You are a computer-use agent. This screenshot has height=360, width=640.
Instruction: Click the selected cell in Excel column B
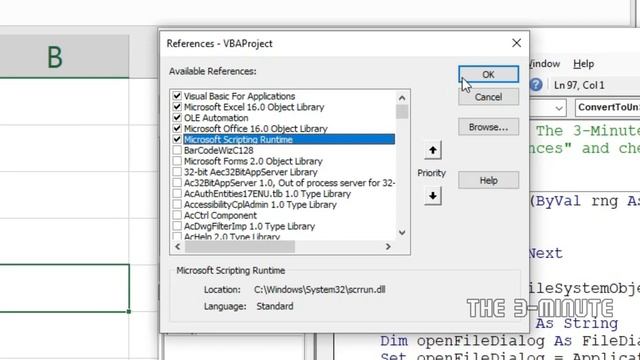click(x=64, y=288)
